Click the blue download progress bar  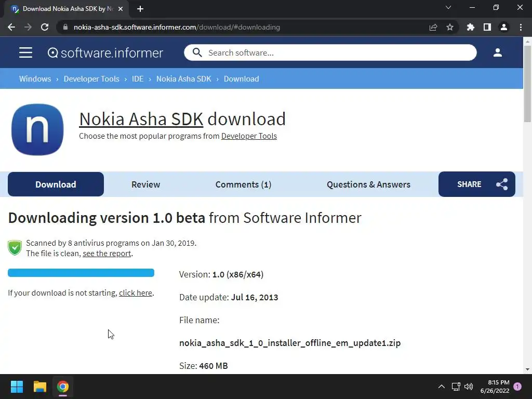(x=81, y=273)
